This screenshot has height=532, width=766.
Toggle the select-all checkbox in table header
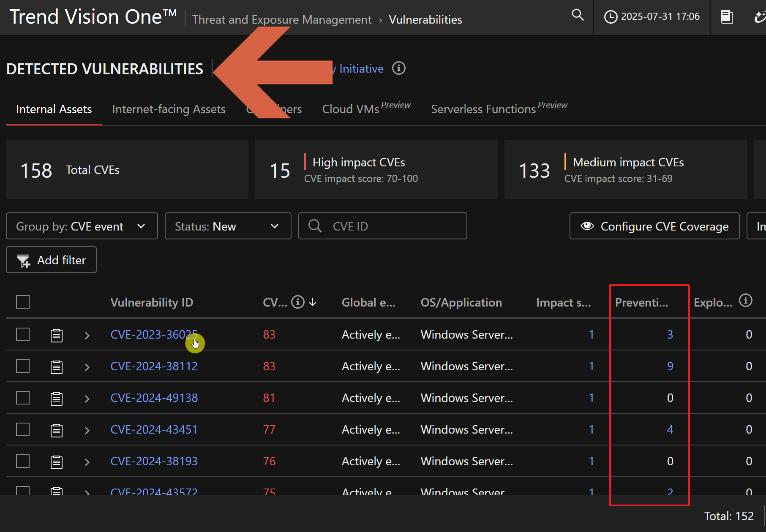[23, 302]
